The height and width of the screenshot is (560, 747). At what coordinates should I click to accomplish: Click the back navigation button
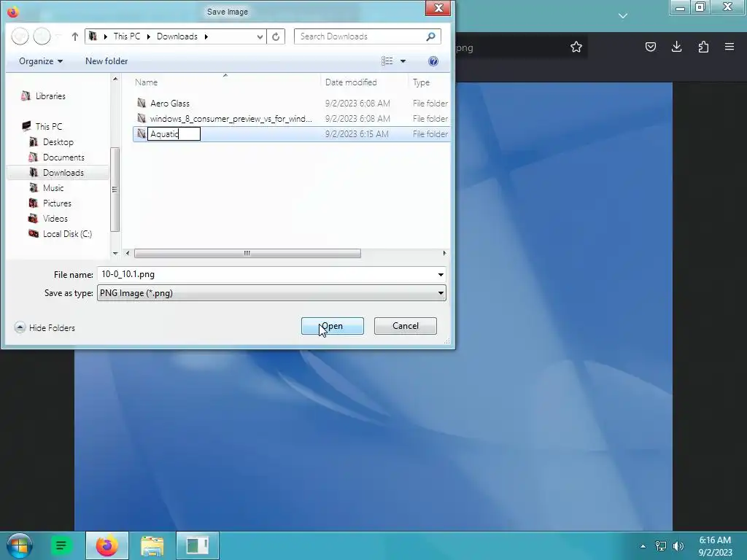[x=20, y=36]
